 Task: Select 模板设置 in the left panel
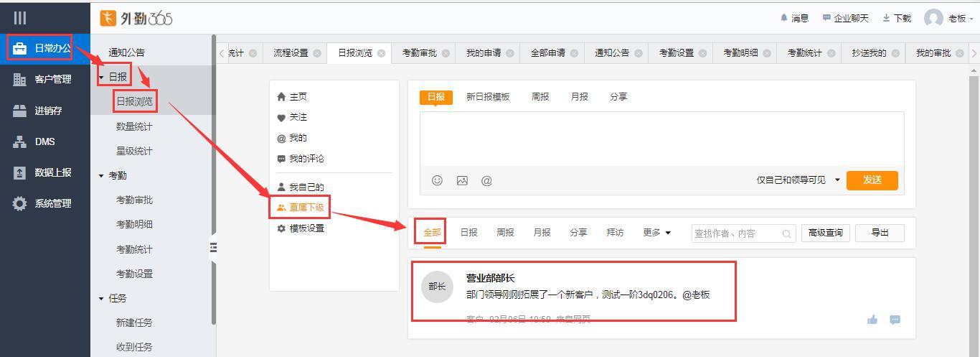point(306,228)
